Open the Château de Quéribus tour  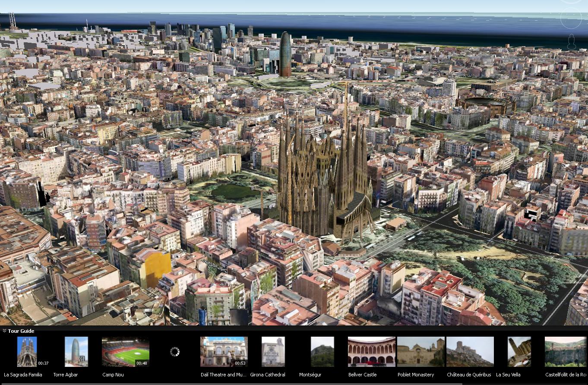470,351
